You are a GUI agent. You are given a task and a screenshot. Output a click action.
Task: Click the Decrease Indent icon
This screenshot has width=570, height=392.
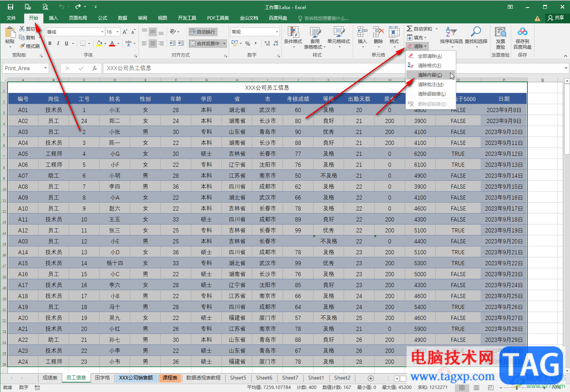click(173, 43)
